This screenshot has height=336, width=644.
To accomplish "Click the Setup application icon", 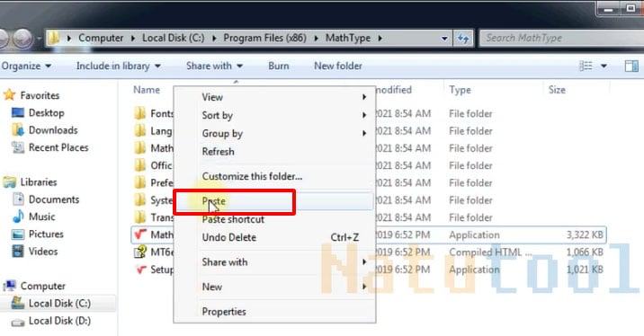I will pyautogui.click(x=141, y=270).
